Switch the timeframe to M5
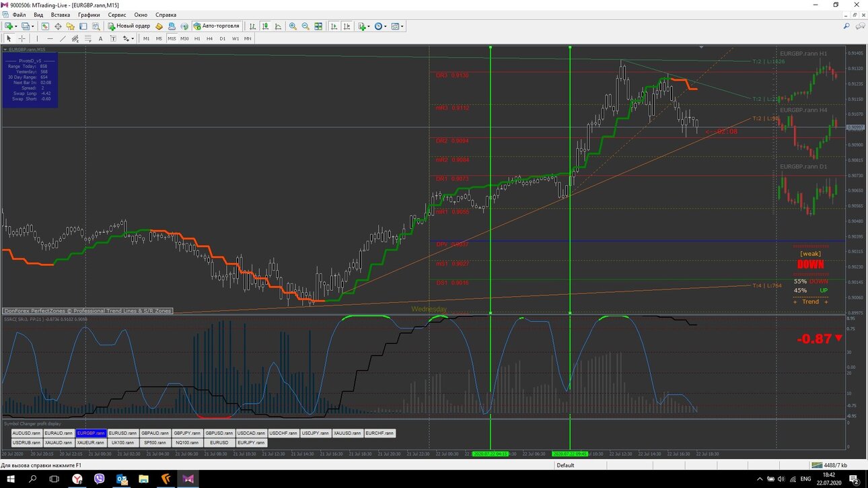This screenshot has height=488, width=868. (x=159, y=38)
